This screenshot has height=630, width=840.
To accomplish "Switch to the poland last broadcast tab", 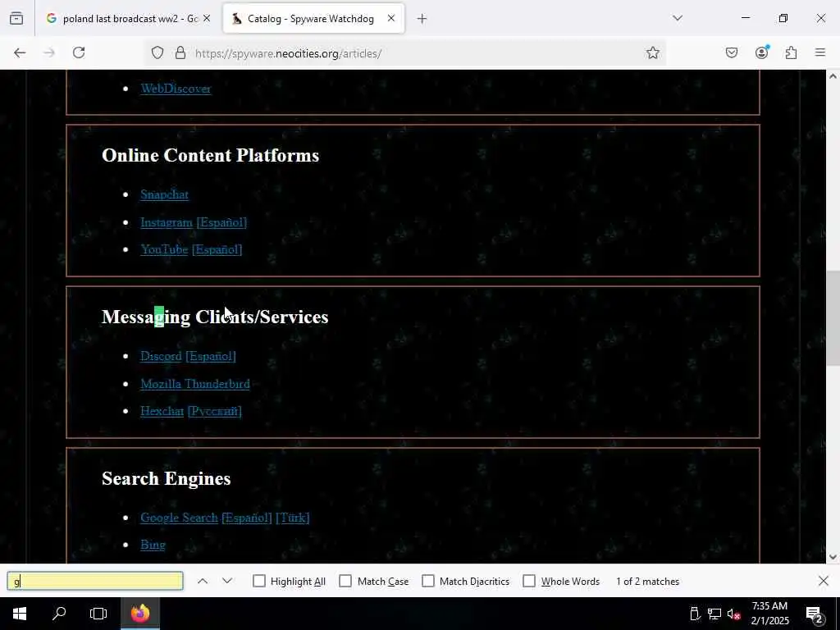I will [x=127, y=19].
